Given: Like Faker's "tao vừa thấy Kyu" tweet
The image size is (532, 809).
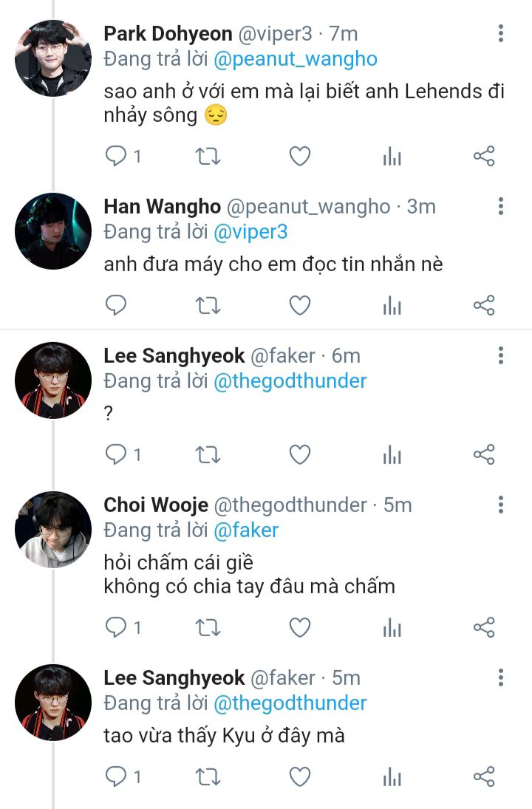Looking at the screenshot, I should coord(299,776).
